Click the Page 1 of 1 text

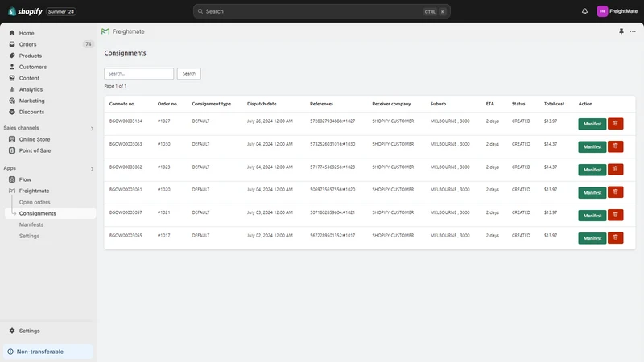pyautogui.click(x=115, y=86)
